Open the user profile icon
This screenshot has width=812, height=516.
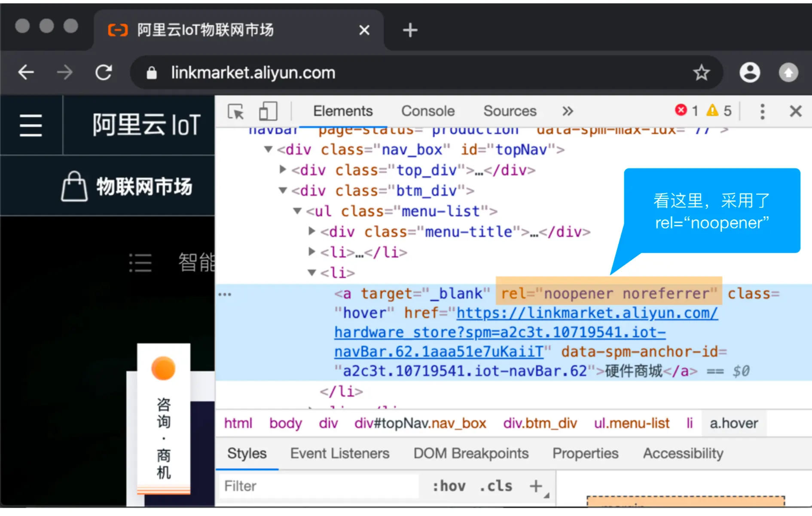pos(750,72)
